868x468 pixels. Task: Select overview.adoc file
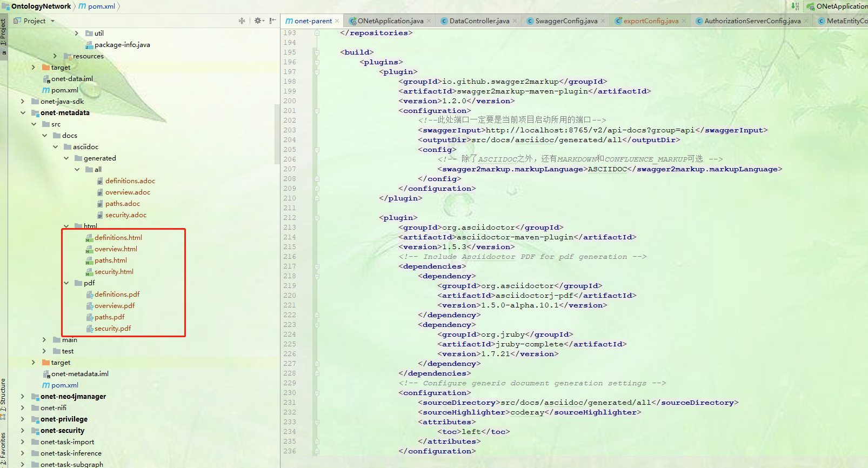pyautogui.click(x=128, y=192)
